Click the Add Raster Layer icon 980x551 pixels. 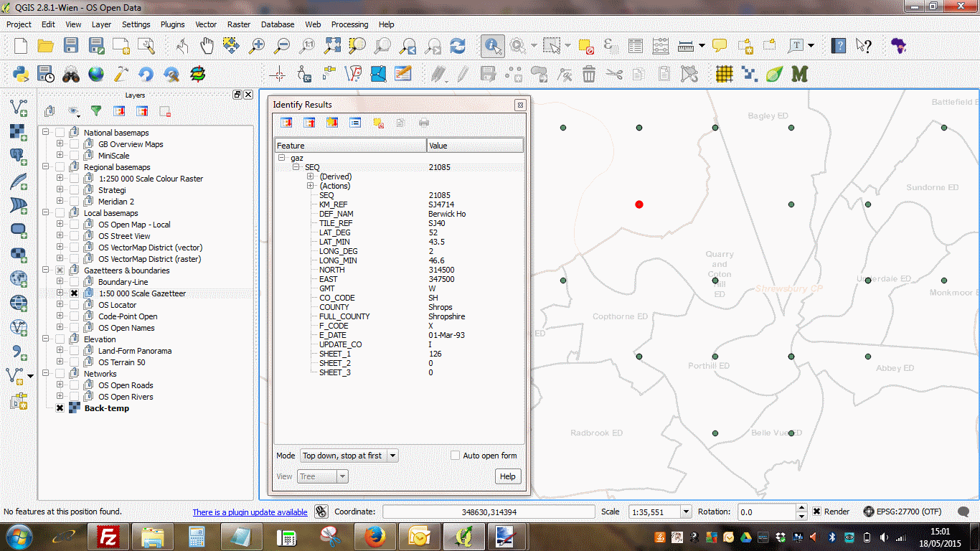[x=19, y=132]
